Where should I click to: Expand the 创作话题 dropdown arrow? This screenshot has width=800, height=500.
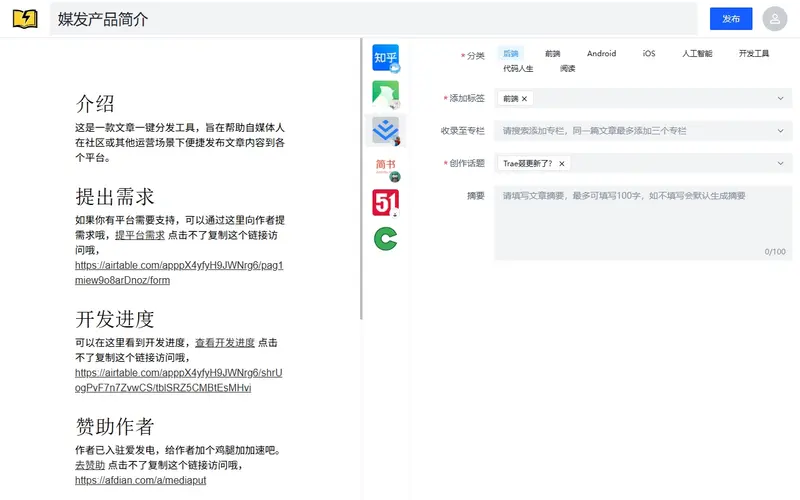point(780,164)
